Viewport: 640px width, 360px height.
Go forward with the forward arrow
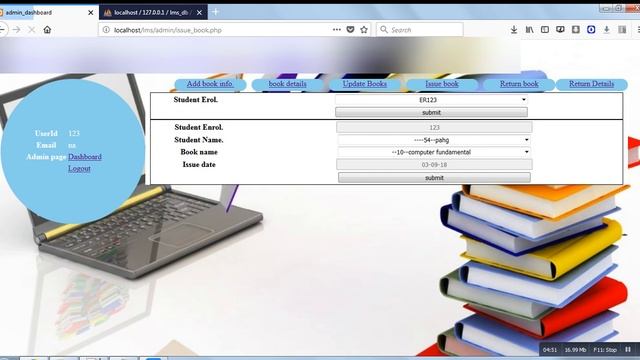click(x=16, y=30)
